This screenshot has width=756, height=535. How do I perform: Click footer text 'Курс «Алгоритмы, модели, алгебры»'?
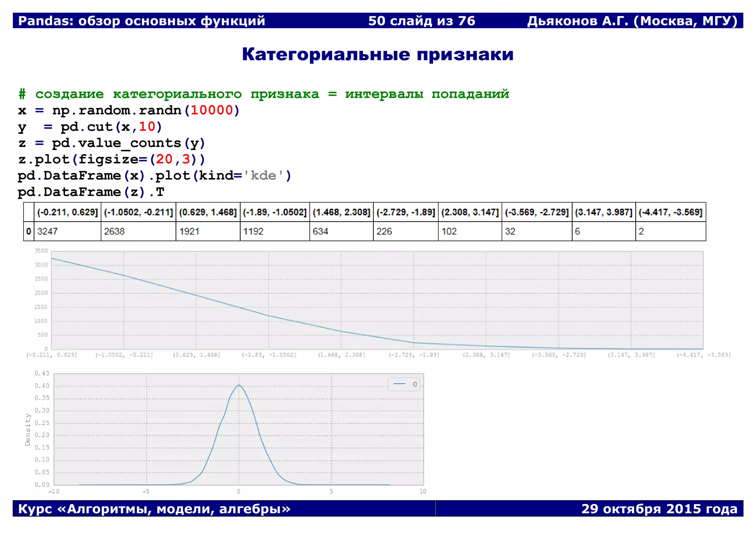[154, 509]
